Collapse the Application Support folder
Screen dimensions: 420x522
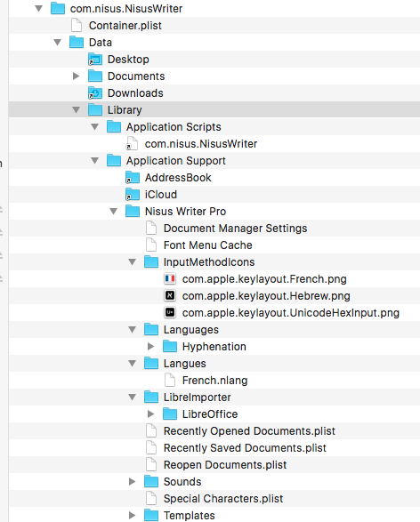pyautogui.click(x=95, y=161)
